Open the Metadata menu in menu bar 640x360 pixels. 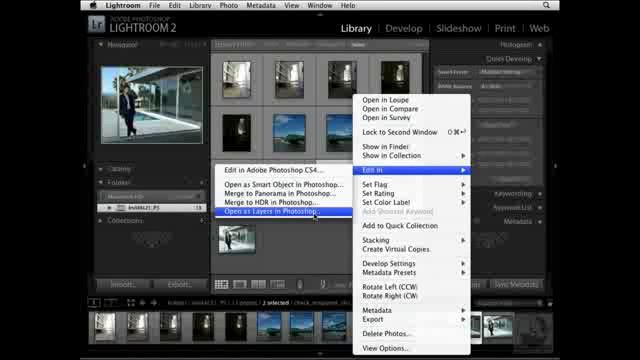pos(261,5)
